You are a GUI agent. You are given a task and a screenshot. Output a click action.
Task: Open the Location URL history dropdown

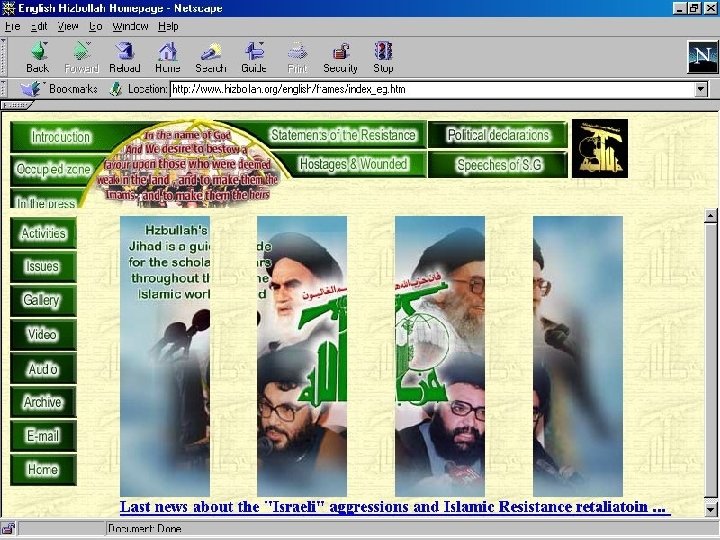(701, 89)
